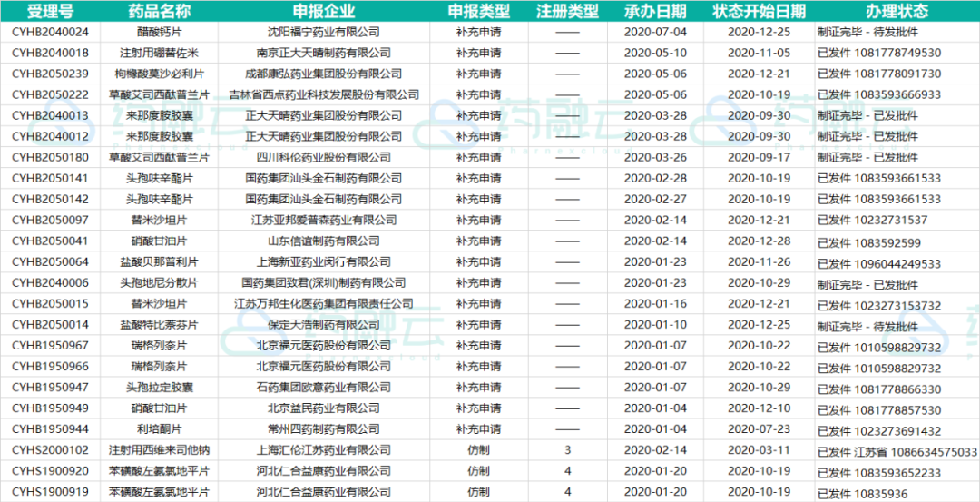Select the drug name 注射用硼替佐米

coord(160,53)
